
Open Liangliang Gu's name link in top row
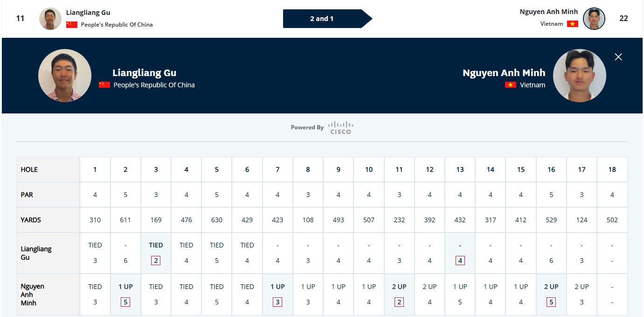88,13
